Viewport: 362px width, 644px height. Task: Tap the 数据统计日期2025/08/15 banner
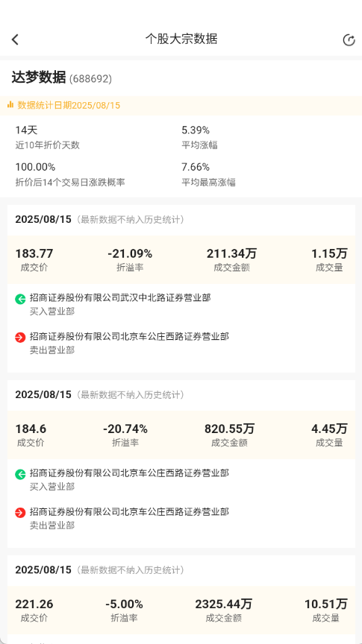click(x=181, y=106)
